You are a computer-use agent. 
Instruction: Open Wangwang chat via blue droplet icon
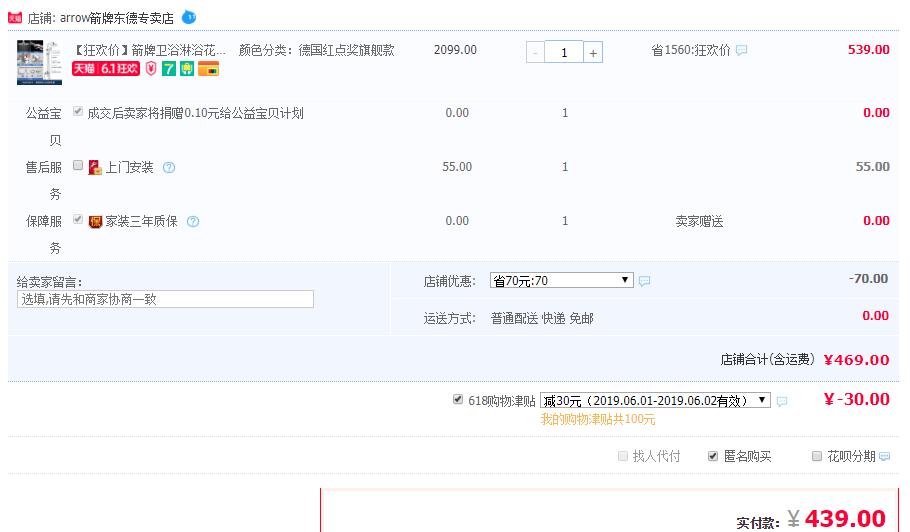189,17
